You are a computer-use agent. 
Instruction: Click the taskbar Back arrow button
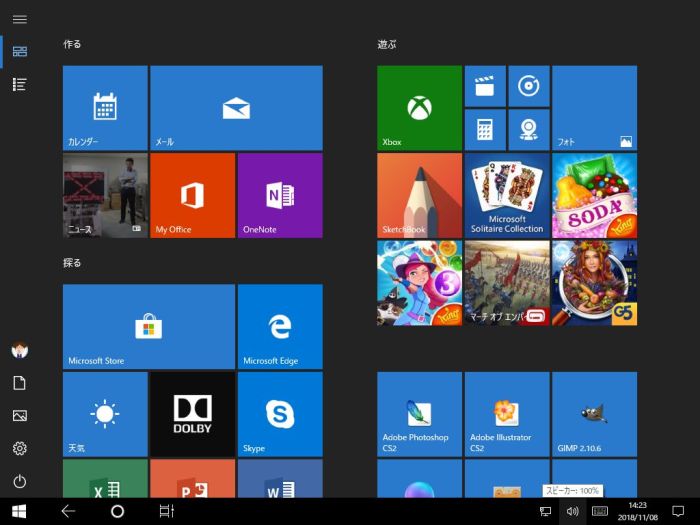68,511
